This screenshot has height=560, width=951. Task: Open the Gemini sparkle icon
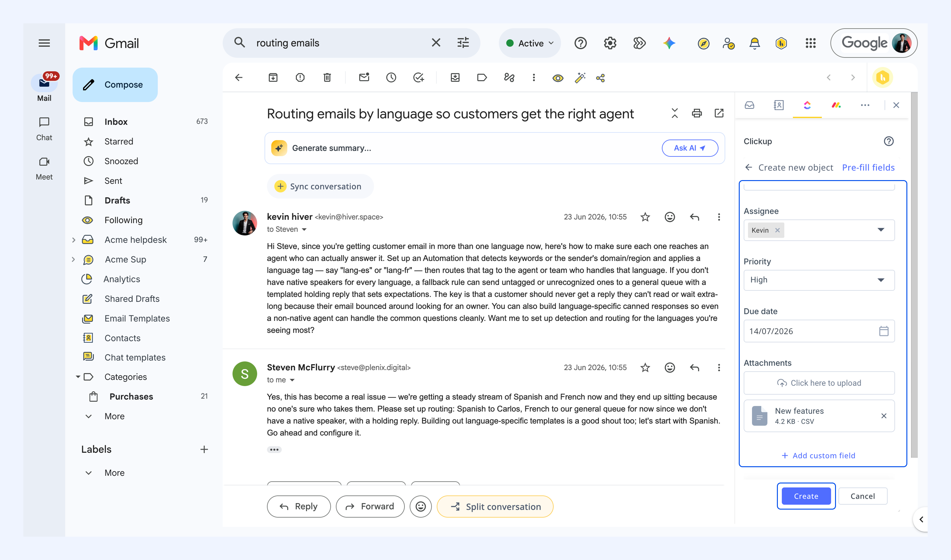[669, 43]
